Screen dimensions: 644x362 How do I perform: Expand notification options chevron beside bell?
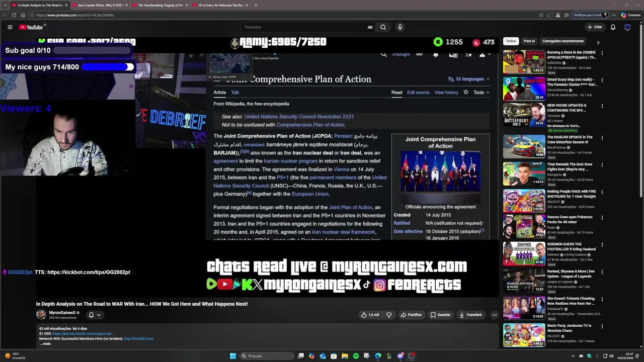pos(99,315)
